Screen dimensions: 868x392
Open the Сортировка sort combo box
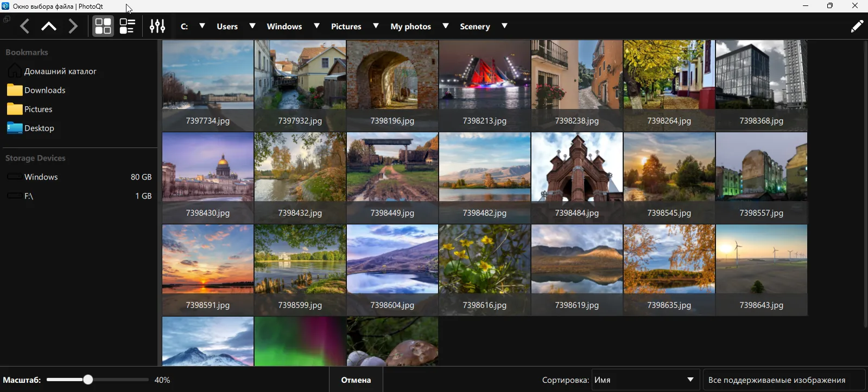(x=644, y=380)
